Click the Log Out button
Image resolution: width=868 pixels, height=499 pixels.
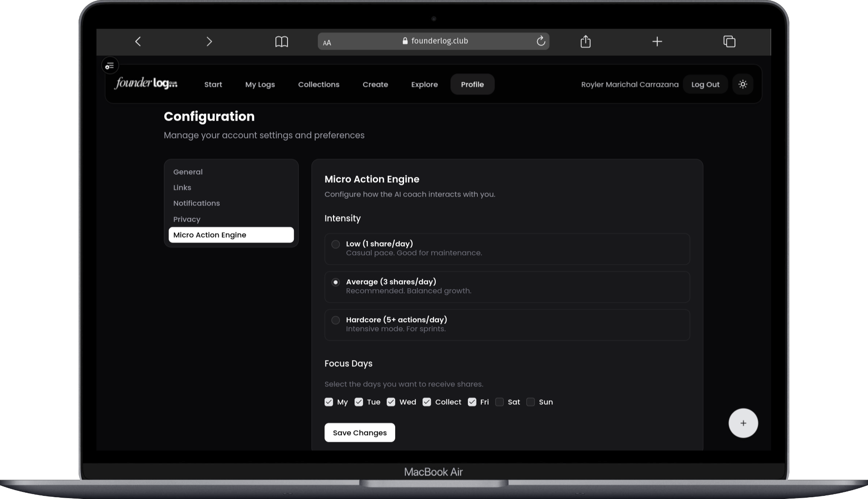pyautogui.click(x=705, y=84)
